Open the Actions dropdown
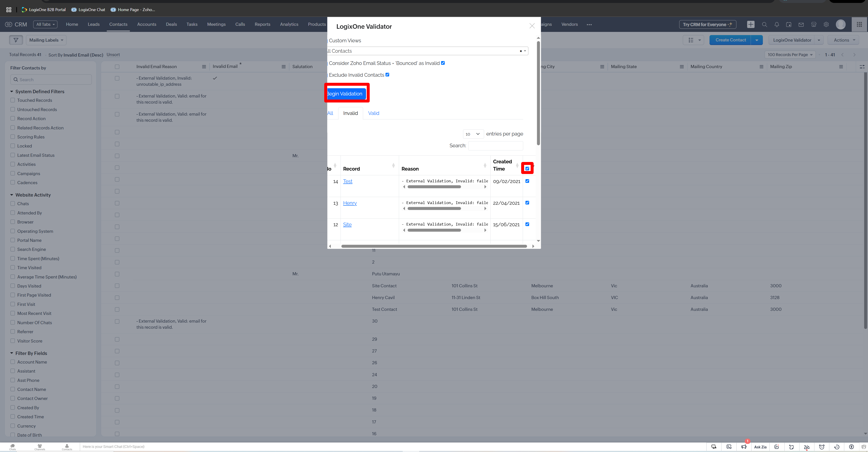The width and height of the screenshot is (868, 452). click(x=843, y=40)
